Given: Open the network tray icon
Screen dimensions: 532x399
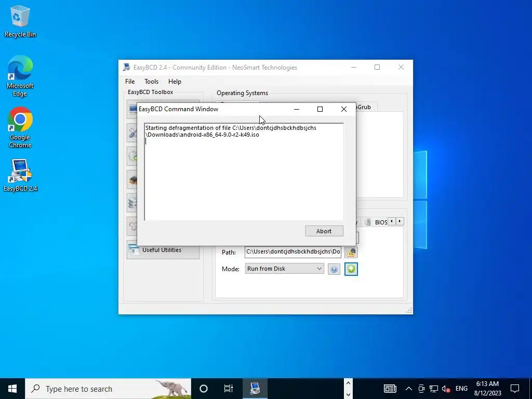Looking at the screenshot, I should [x=434, y=389].
